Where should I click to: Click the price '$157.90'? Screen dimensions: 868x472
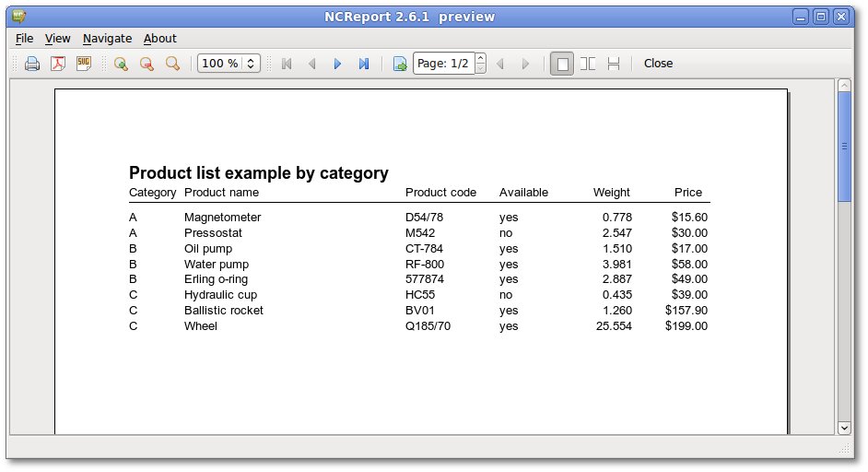point(686,311)
